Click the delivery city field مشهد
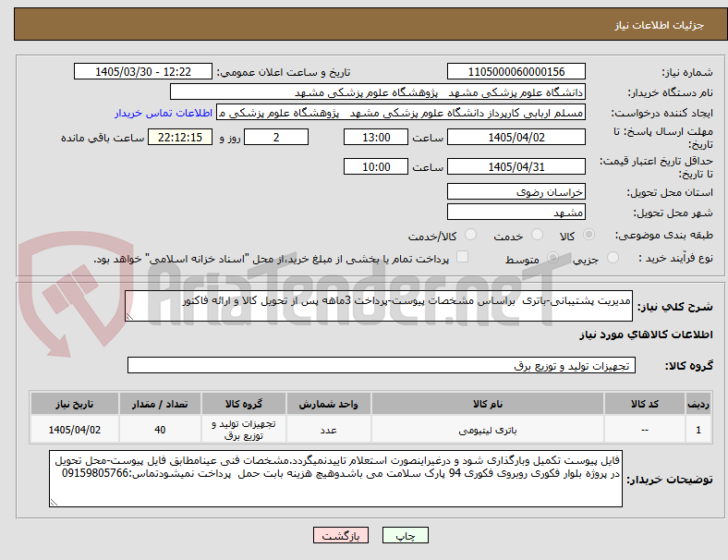Screen dimensions: 728x560 tap(516, 212)
